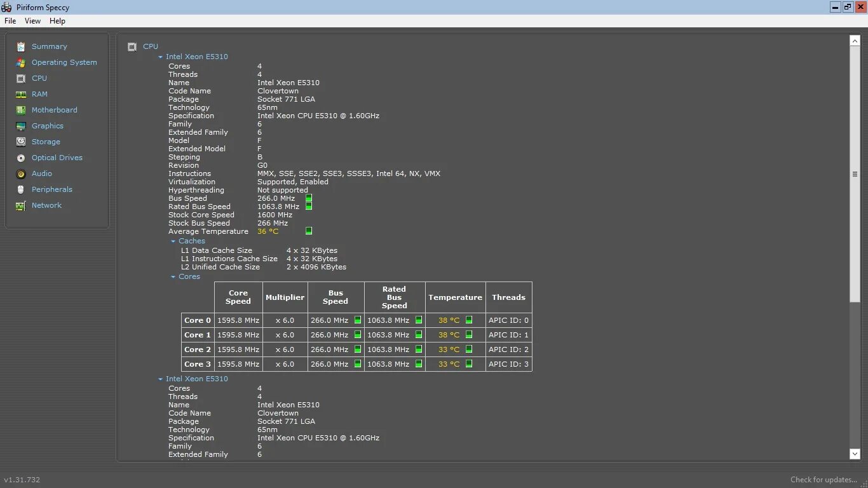
Task: Click the vertical scrollbar thumb
Action: pos(855,173)
